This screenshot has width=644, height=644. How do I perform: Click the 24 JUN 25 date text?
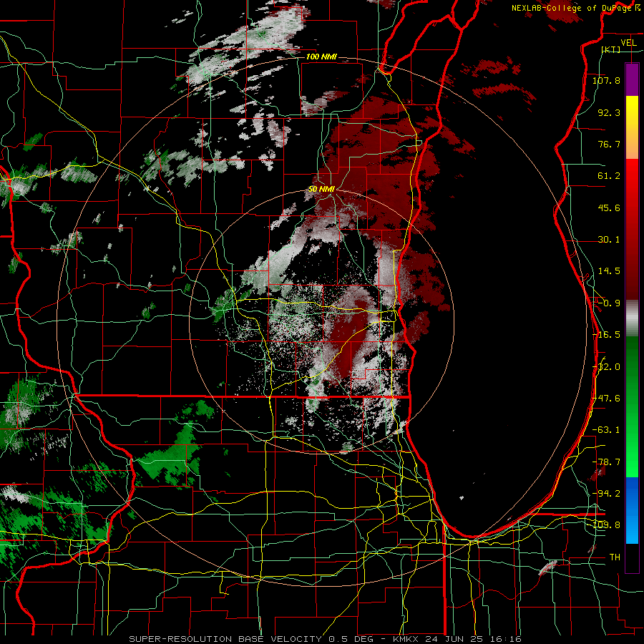(453, 639)
